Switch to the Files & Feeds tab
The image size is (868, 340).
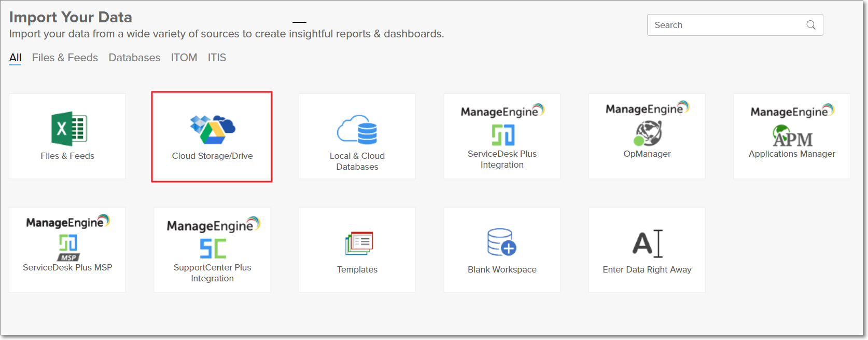coord(65,58)
